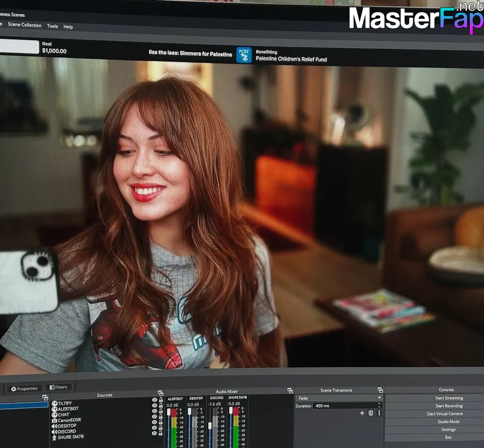Viewport: 484px width, 448px height.
Task: Add a new scene transition with plus
Action: [x=362, y=413]
